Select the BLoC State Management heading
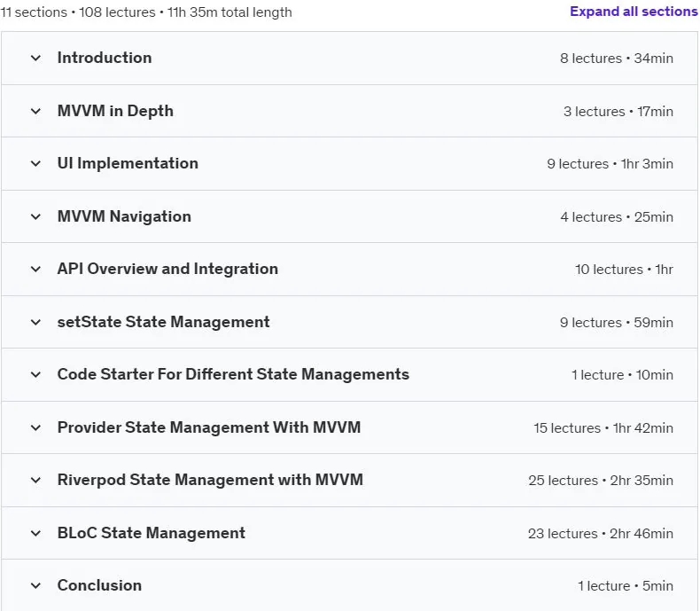 click(152, 533)
